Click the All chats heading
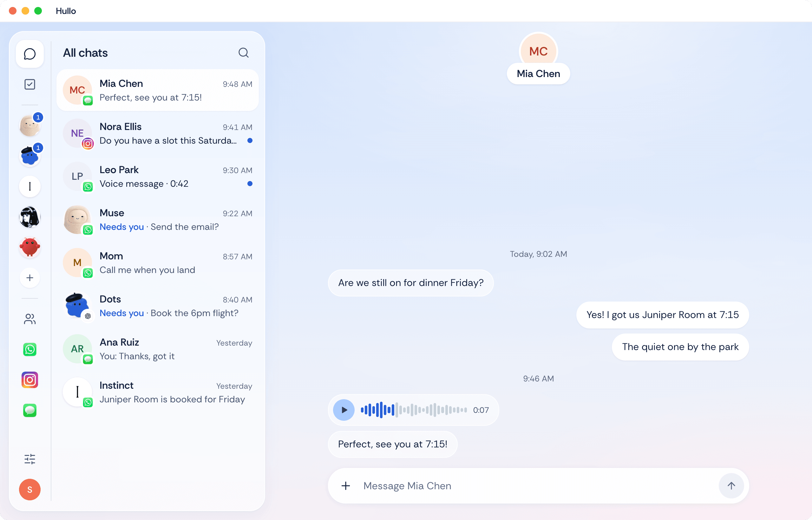The image size is (812, 520). tap(85, 53)
